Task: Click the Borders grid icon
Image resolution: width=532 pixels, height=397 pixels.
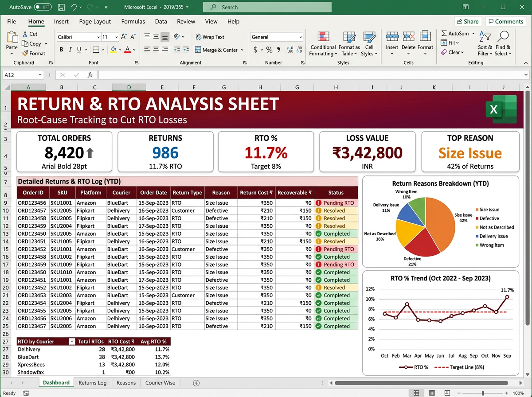Action: click(x=96, y=50)
